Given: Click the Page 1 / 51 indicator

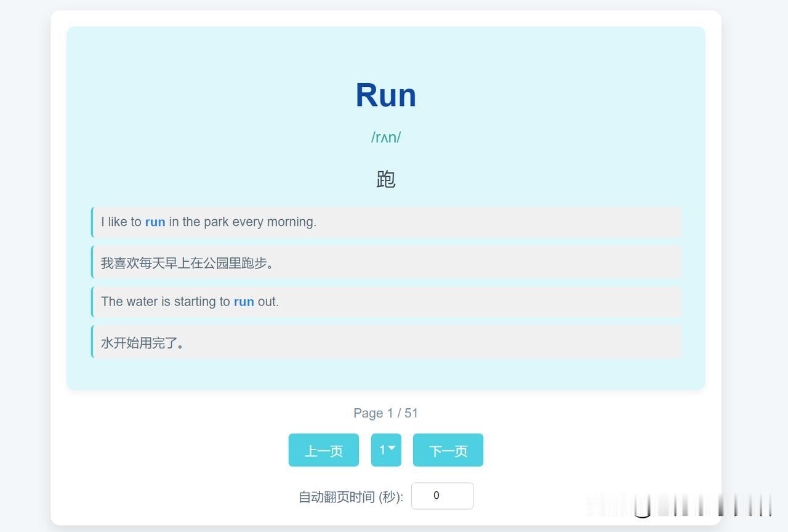Looking at the screenshot, I should [x=386, y=413].
